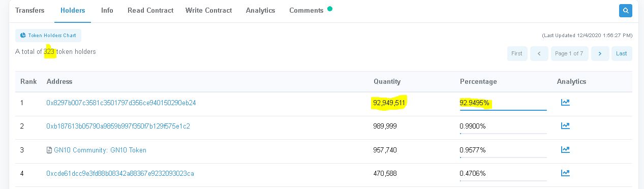Open GN10 Community: GN10 Token link
The height and width of the screenshot is (189, 644).
(x=100, y=150)
